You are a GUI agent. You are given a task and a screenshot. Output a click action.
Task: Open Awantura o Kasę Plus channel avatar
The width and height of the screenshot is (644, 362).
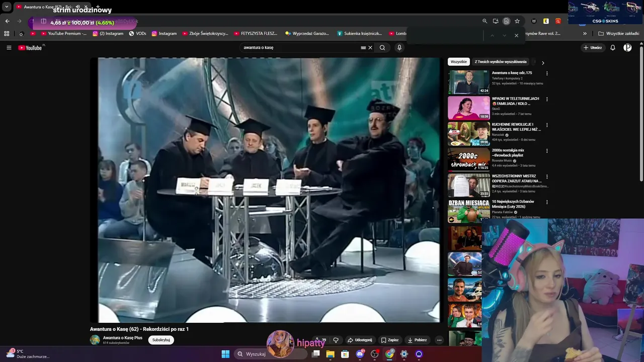95,340
